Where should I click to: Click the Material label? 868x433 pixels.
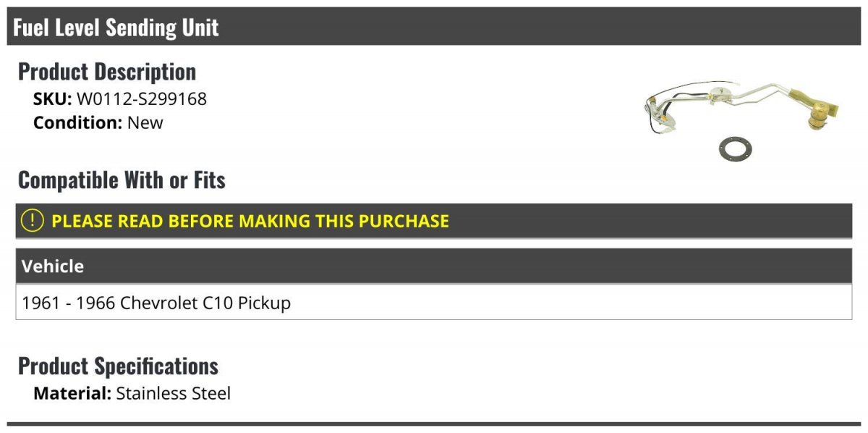pyautogui.click(x=72, y=394)
